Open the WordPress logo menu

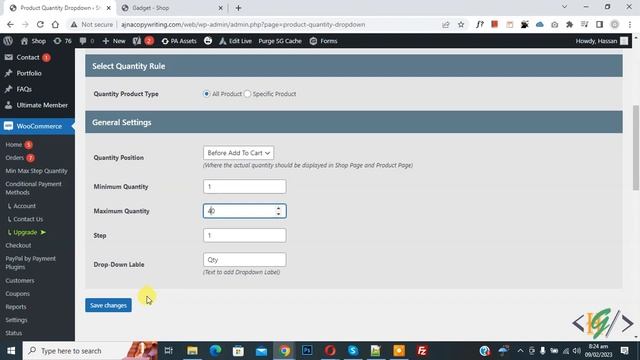pyautogui.click(x=8, y=41)
